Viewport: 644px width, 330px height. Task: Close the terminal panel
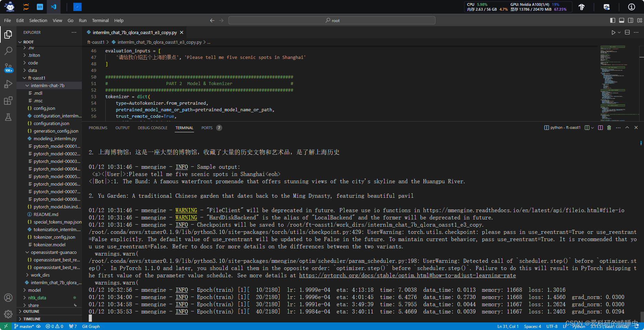[636, 127]
